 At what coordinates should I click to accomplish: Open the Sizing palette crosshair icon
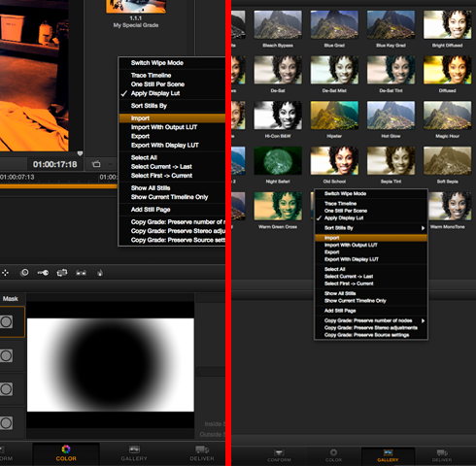tap(5, 273)
